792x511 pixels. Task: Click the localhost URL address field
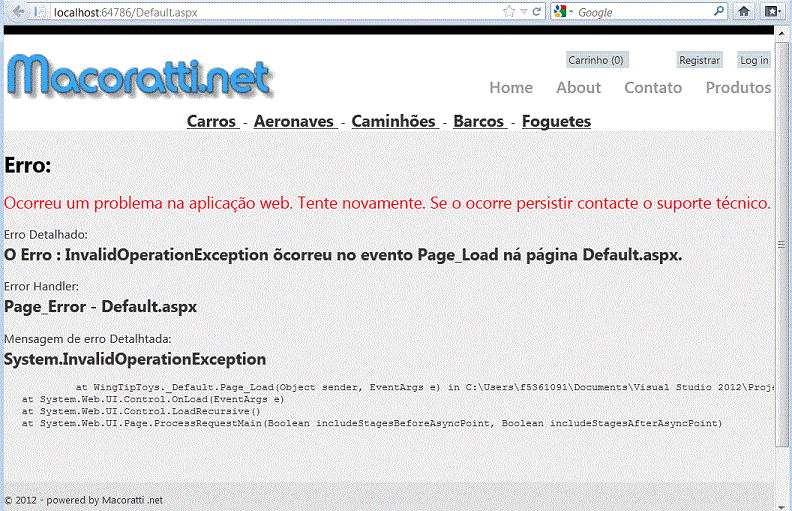(x=273, y=12)
